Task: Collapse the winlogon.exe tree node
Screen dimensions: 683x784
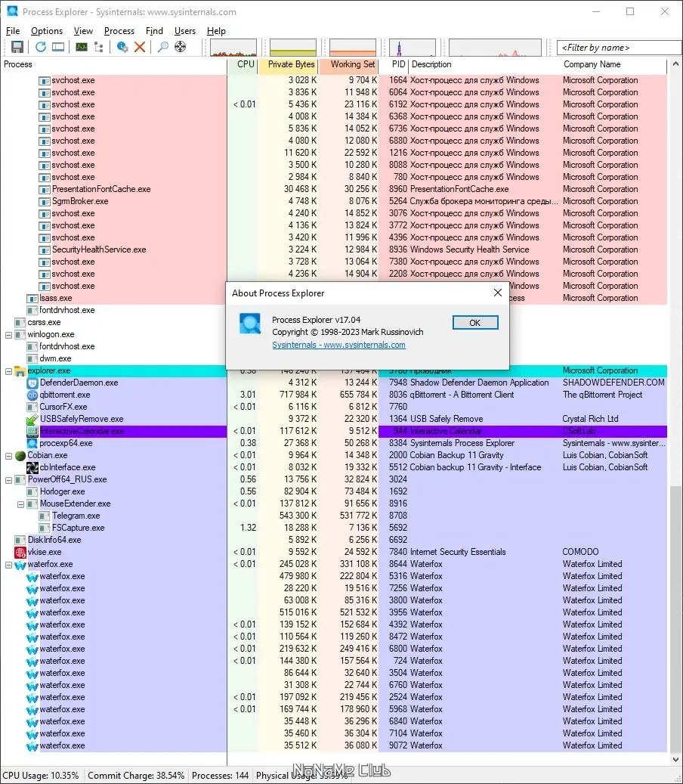Action: [8, 334]
